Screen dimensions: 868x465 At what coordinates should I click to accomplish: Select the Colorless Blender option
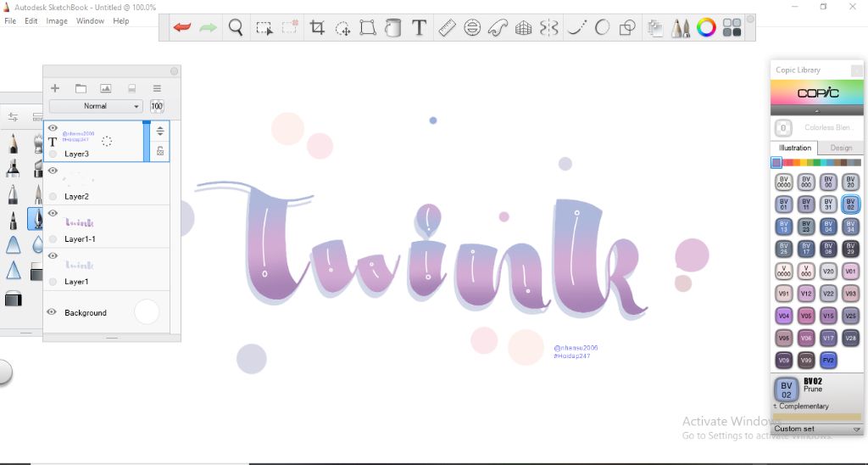817,128
